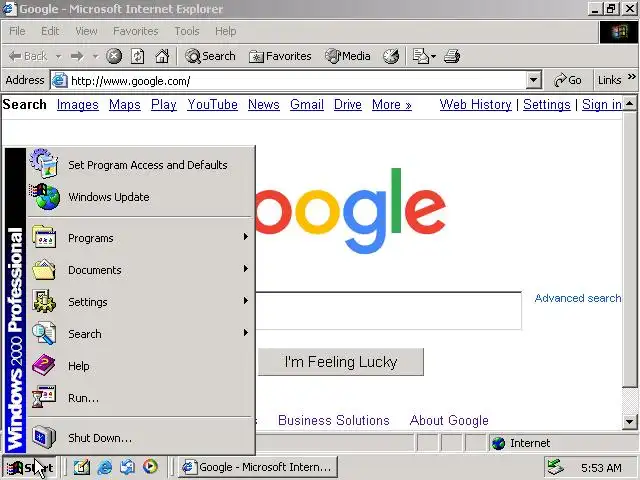Click the Advanced search link

point(578,298)
